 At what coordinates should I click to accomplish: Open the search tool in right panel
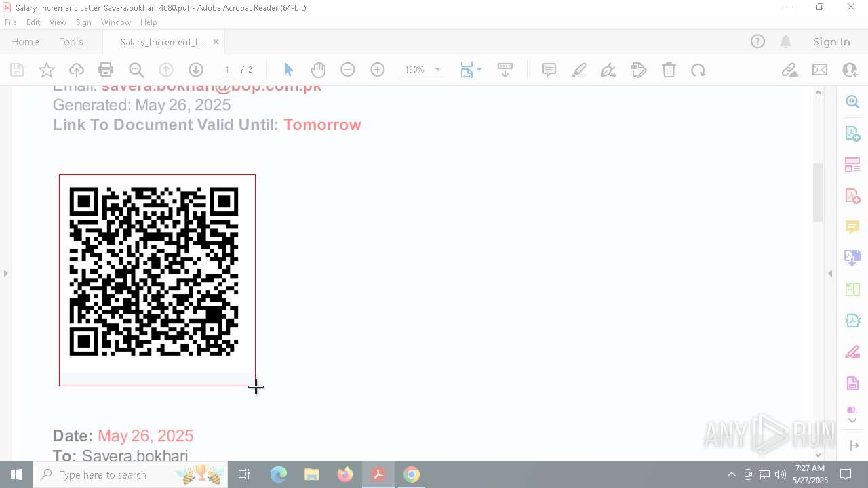click(852, 102)
